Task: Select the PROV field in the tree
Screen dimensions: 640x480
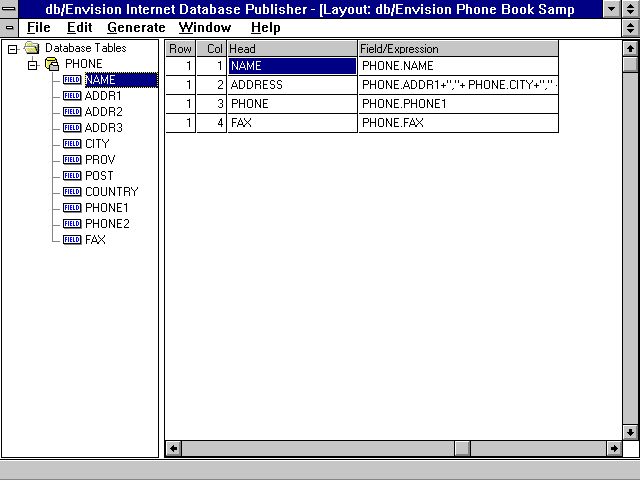Action: coord(100,160)
